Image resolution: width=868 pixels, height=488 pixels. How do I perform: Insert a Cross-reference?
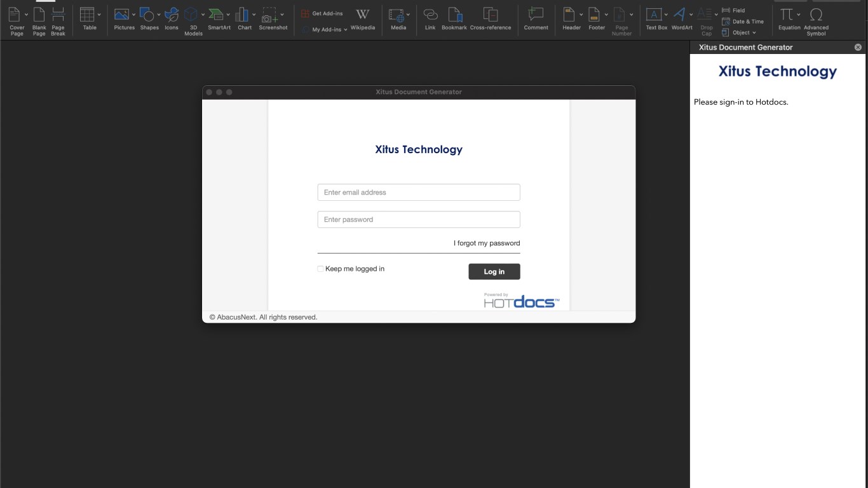[491, 18]
